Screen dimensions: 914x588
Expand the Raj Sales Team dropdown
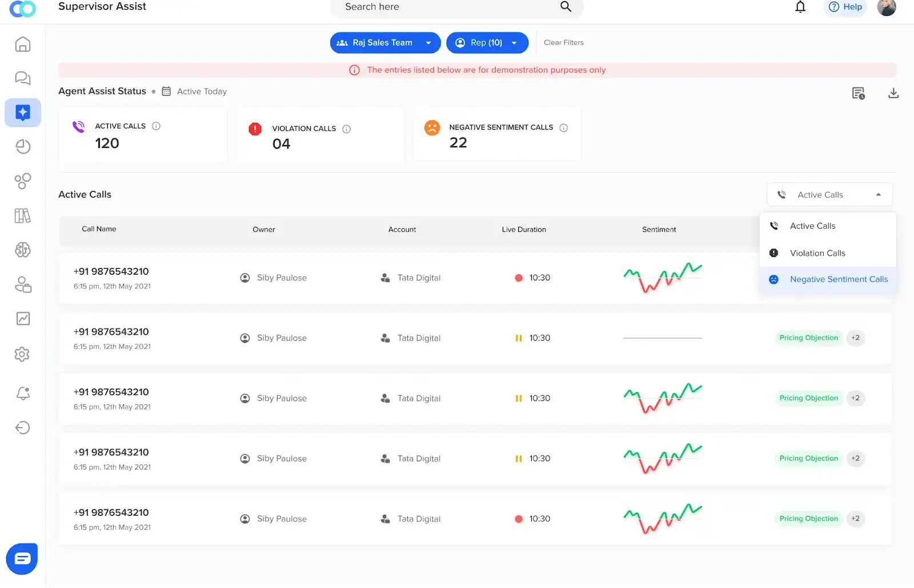(x=428, y=42)
